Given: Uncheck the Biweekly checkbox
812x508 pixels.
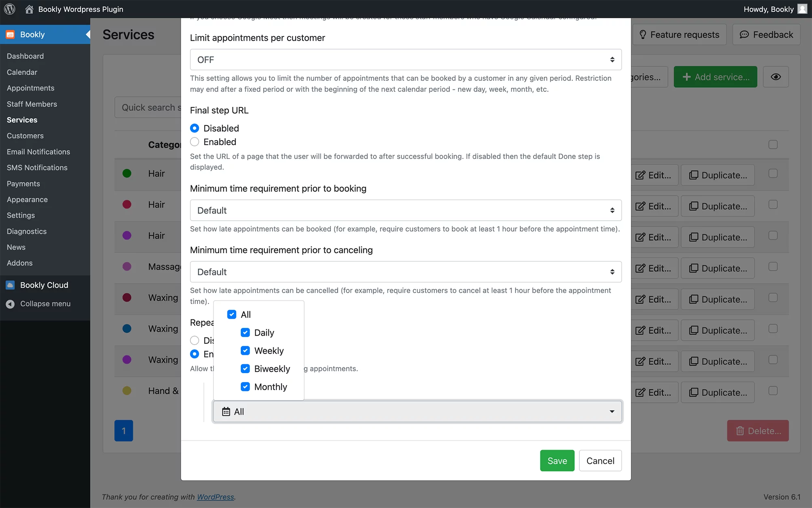Looking at the screenshot, I should pos(245,369).
